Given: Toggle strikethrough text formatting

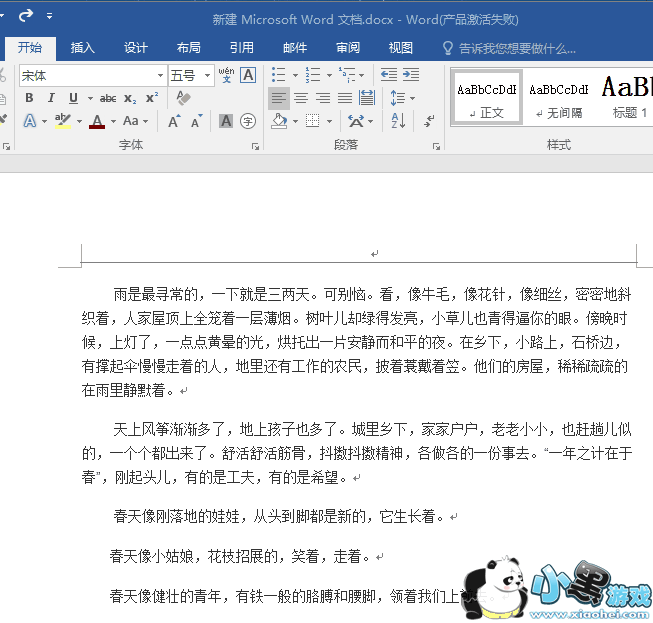Looking at the screenshot, I should (107, 98).
